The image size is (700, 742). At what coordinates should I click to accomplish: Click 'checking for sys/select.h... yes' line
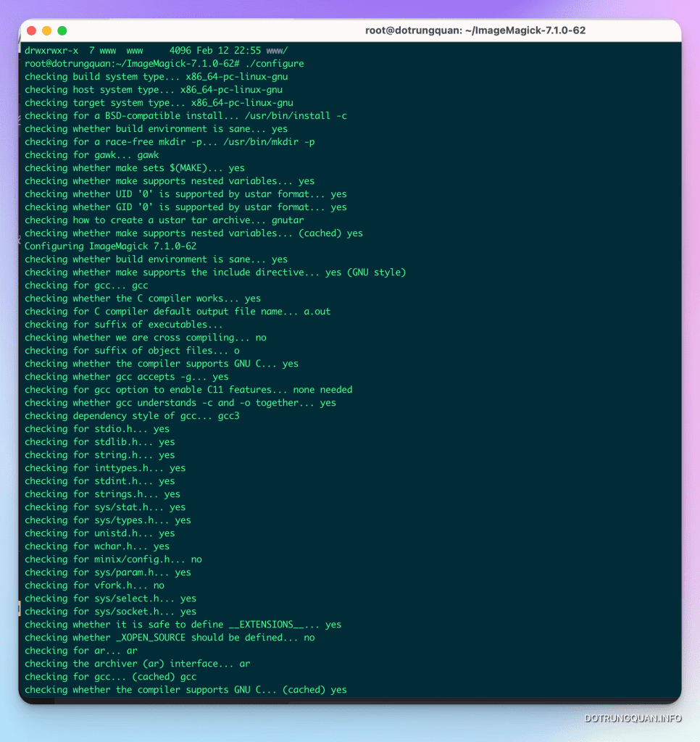click(110, 599)
